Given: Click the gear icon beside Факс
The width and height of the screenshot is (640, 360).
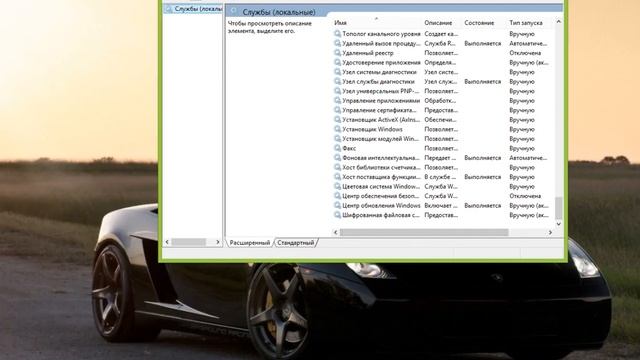Looking at the screenshot, I should point(338,148).
